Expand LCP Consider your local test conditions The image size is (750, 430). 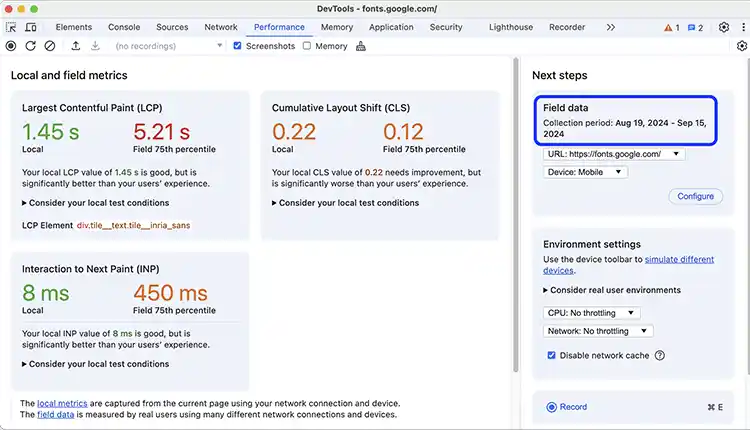pyautogui.click(x=96, y=203)
